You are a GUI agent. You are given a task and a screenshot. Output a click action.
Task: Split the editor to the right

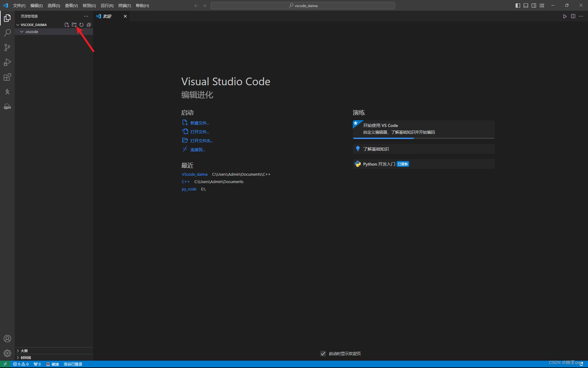573,16
